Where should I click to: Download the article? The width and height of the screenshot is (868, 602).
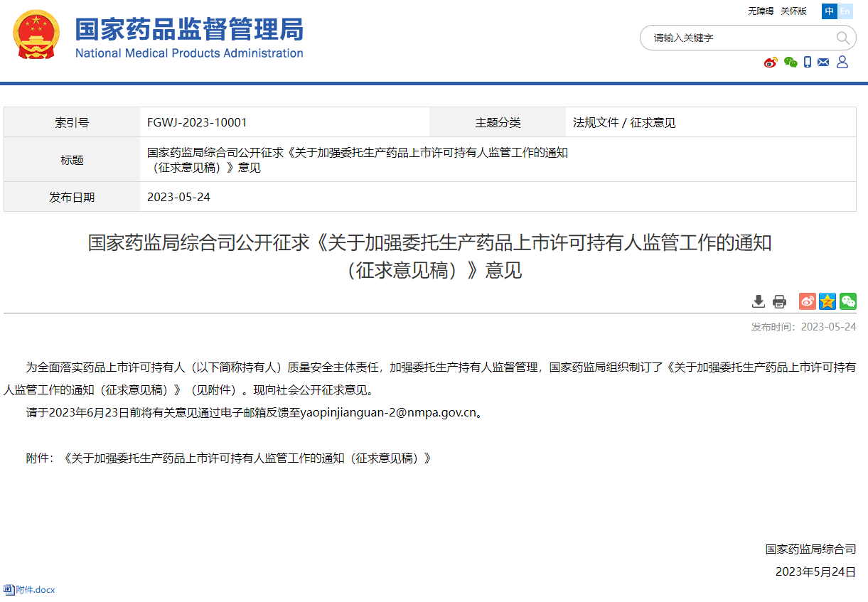coord(759,301)
